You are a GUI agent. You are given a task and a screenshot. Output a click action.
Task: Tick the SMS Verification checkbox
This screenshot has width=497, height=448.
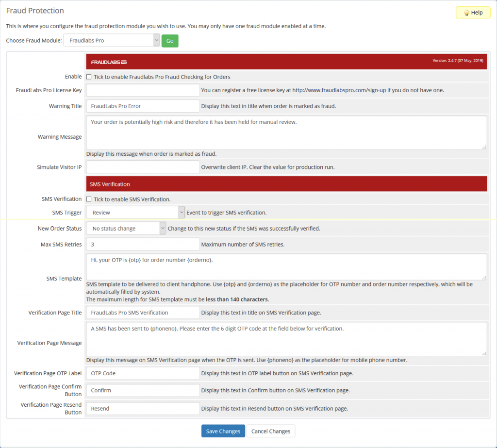tap(89, 199)
